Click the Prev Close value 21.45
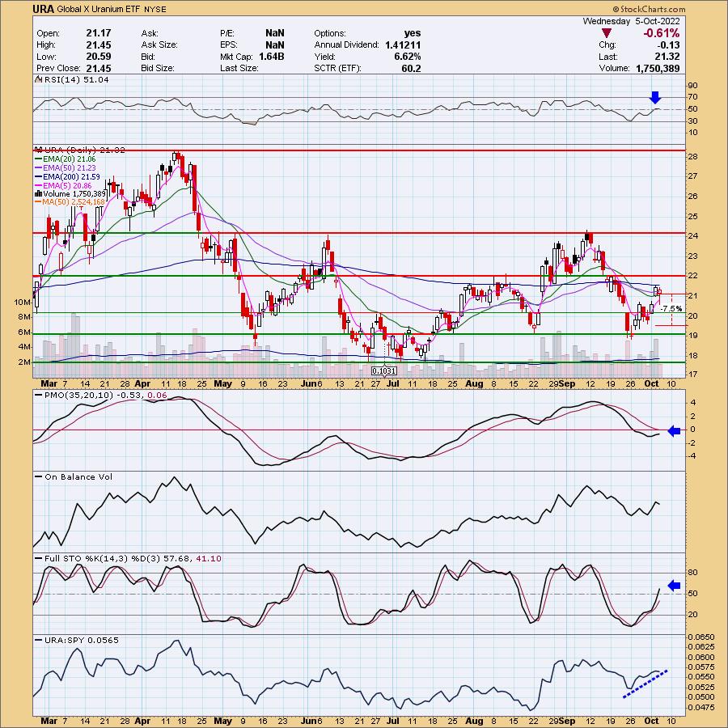 point(99,68)
